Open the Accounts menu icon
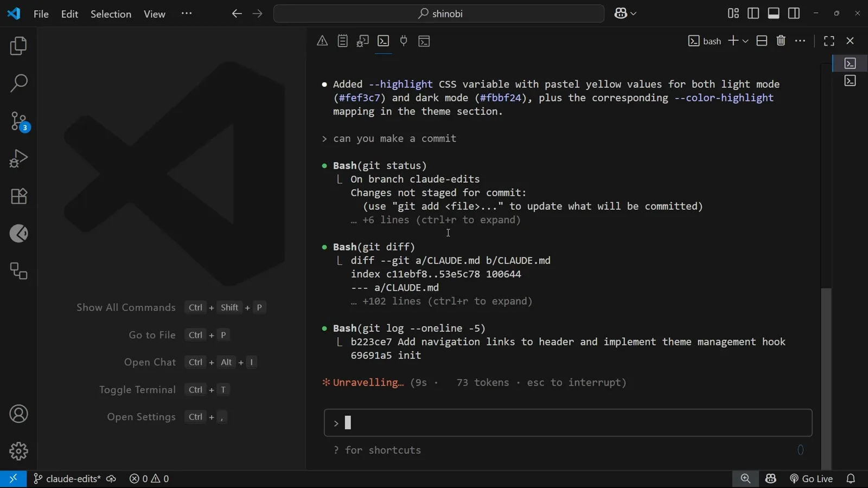This screenshot has height=488, width=868. click(x=18, y=414)
